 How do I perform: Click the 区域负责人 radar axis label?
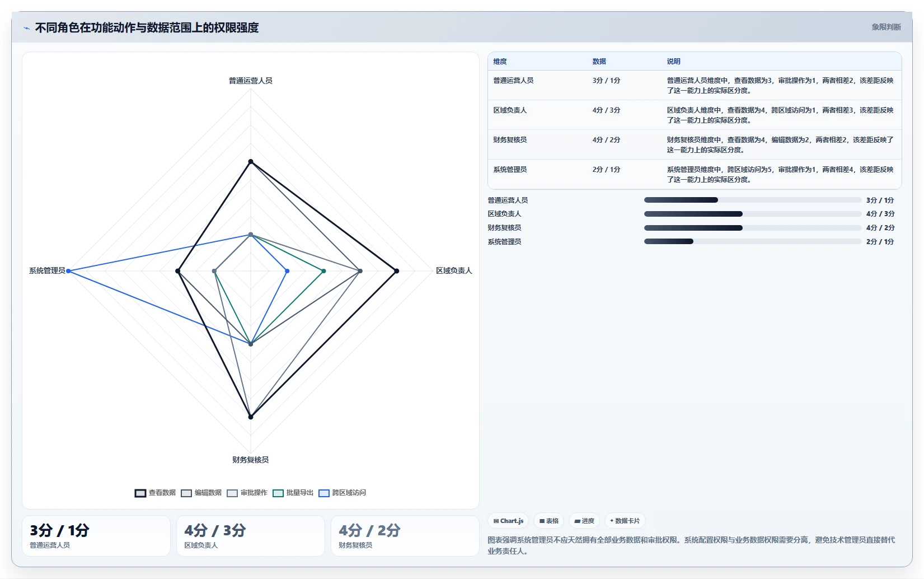click(x=454, y=270)
